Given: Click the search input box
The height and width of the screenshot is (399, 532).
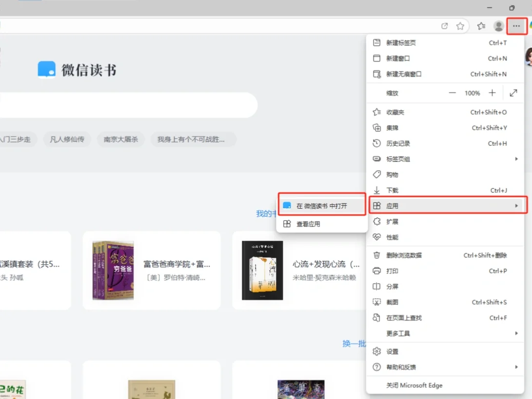Looking at the screenshot, I should (x=128, y=105).
